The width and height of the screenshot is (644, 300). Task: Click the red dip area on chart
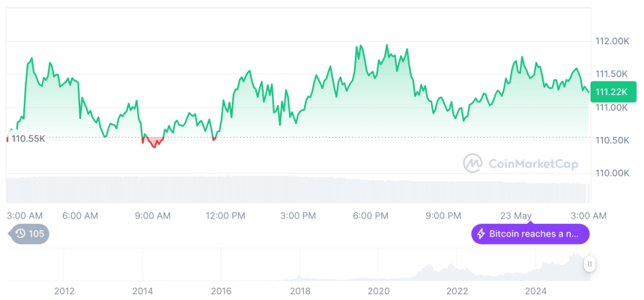click(154, 141)
